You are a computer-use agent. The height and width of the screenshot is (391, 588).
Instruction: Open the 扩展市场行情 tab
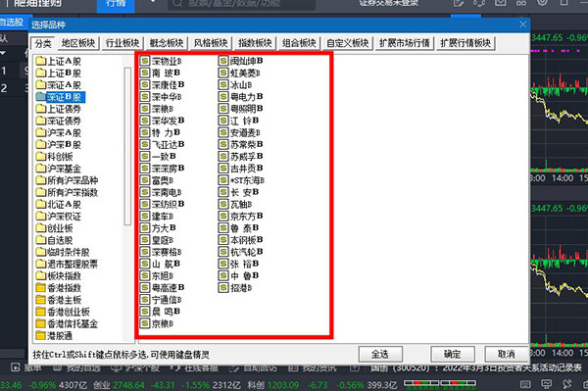coord(404,43)
